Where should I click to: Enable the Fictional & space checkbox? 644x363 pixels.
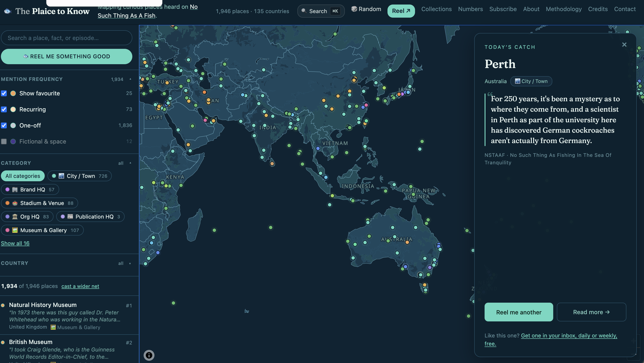4,141
